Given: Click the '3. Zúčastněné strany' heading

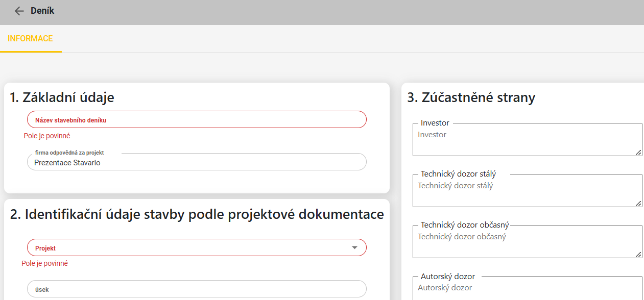Looking at the screenshot, I should (x=471, y=97).
